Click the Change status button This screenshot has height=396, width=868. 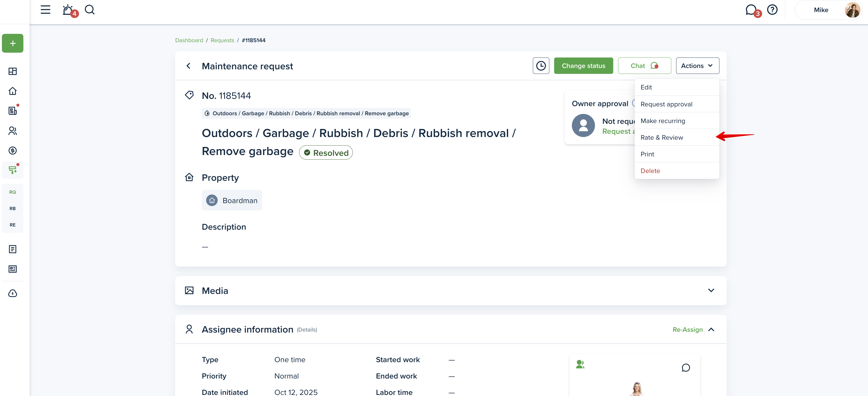pyautogui.click(x=583, y=66)
